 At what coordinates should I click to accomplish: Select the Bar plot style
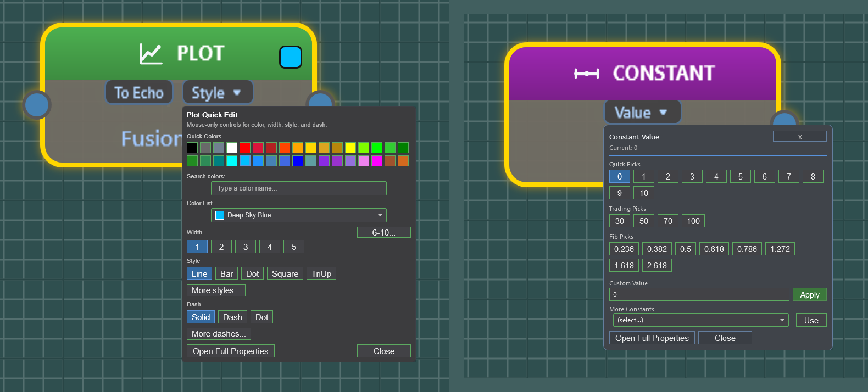click(227, 274)
